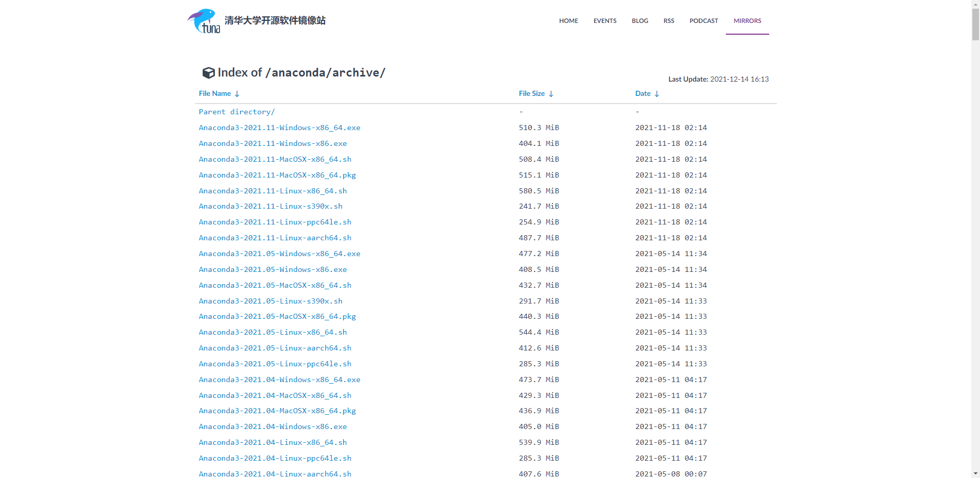Screen dimensions: 980x478
Task: Download Anaconda3-2021.04-MacOSX-x86_64.pkg
Action: tap(278, 411)
